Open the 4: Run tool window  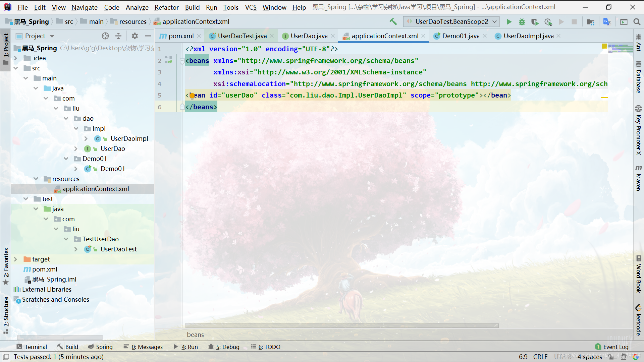[186, 347]
